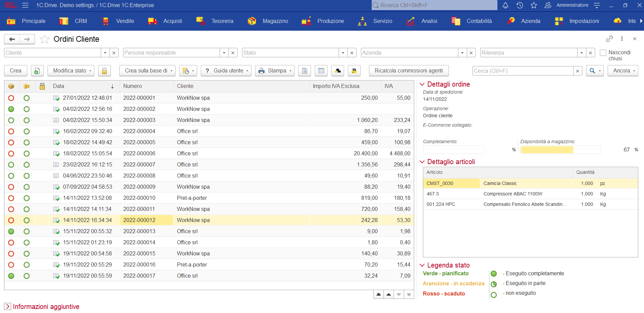This screenshot has height=313, width=644.
Task: Open Cliente filter dropdown
Action: pos(105,53)
